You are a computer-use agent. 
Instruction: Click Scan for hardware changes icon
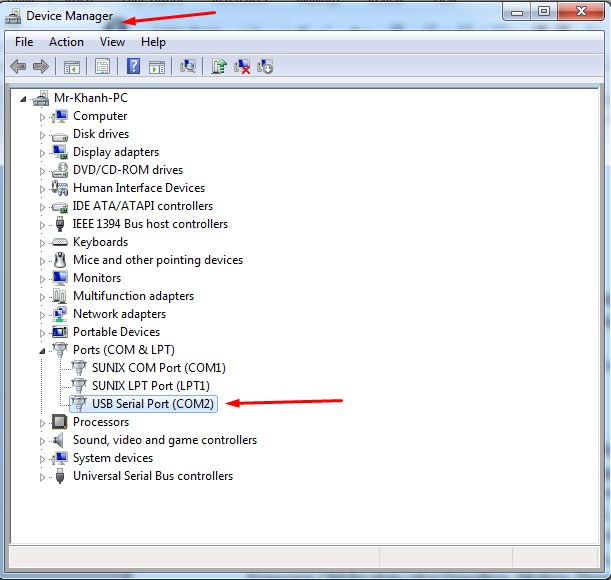click(x=188, y=66)
